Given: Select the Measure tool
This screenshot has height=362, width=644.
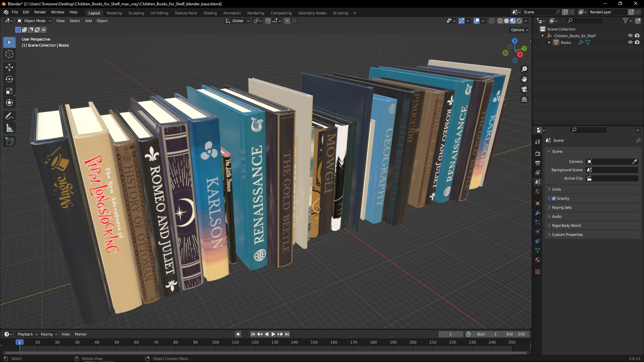Looking at the screenshot, I should (x=9, y=128).
